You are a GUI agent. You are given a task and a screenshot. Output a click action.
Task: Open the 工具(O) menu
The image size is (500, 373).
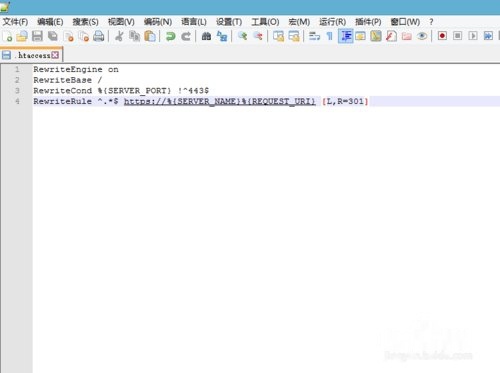pyautogui.click(x=265, y=22)
